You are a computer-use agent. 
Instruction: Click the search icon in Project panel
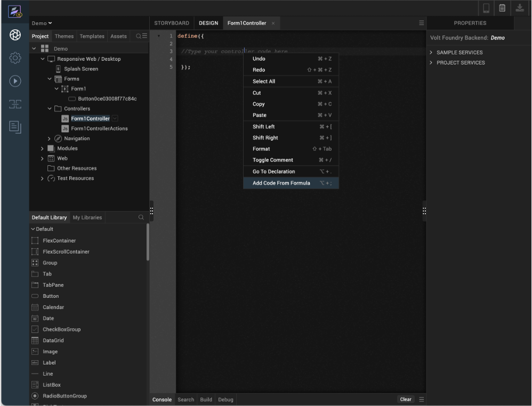(138, 36)
